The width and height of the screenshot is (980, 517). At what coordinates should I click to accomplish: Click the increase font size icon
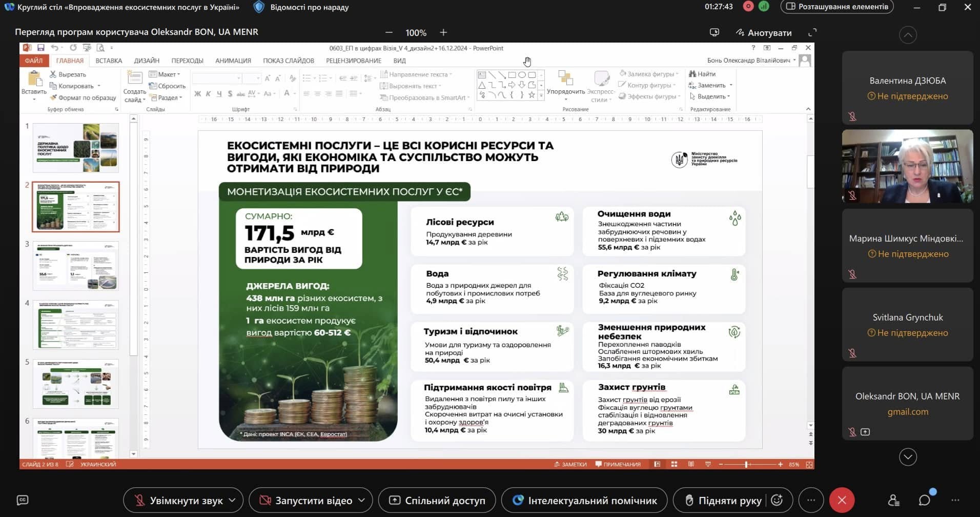[268, 78]
